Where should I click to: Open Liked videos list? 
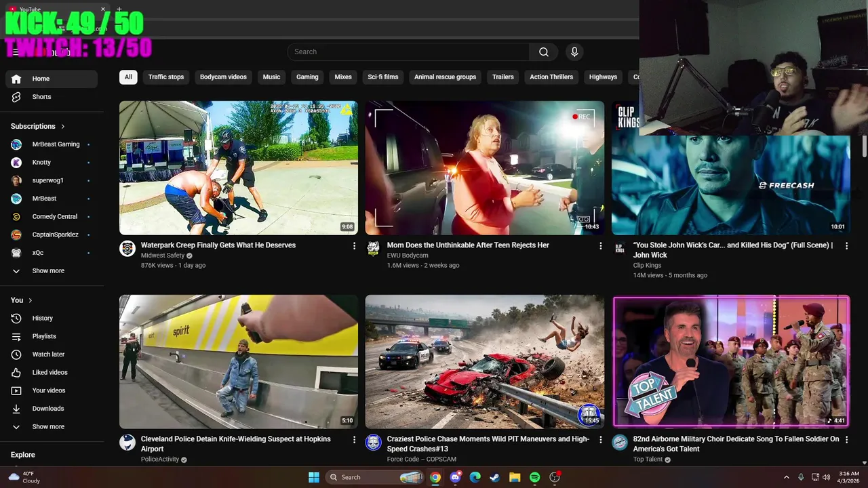point(52,372)
